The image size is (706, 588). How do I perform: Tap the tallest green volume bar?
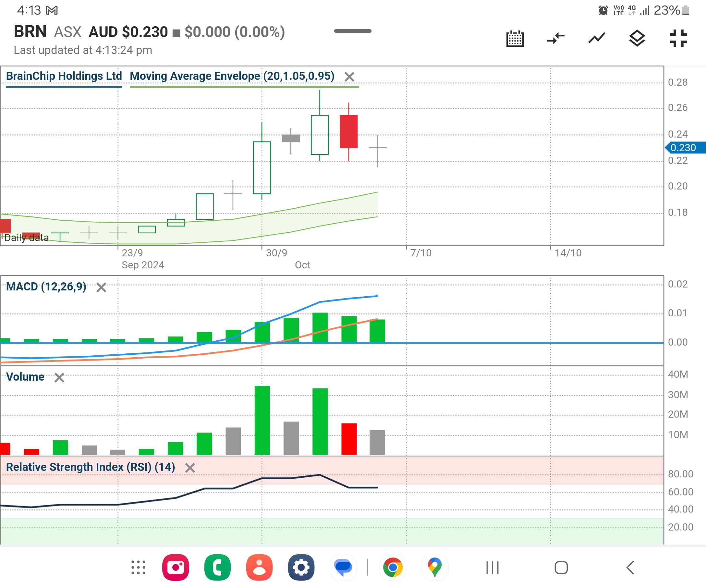[x=262, y=420]
